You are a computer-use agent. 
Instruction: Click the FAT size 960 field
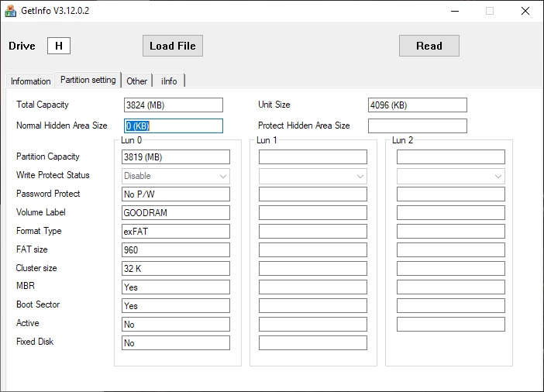pos(176,249)
